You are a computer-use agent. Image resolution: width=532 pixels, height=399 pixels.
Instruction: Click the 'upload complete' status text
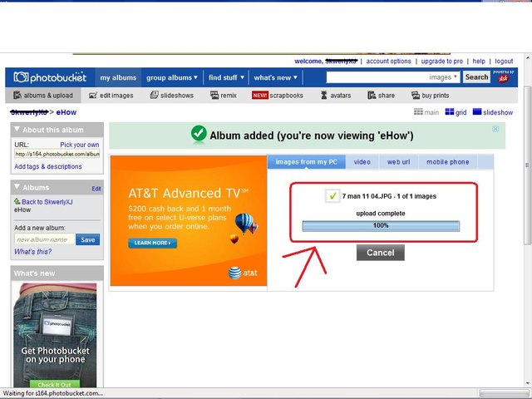coord(381,214)
